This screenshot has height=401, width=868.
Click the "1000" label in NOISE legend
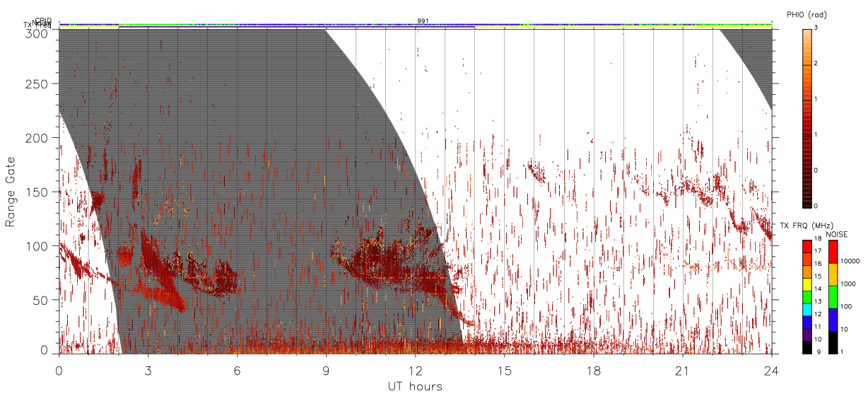[848, 284]
